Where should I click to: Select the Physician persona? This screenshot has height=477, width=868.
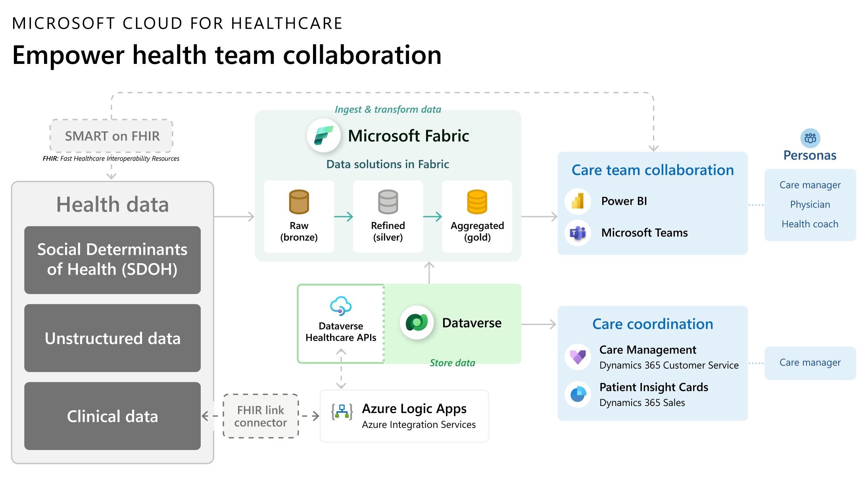(810, 204)
